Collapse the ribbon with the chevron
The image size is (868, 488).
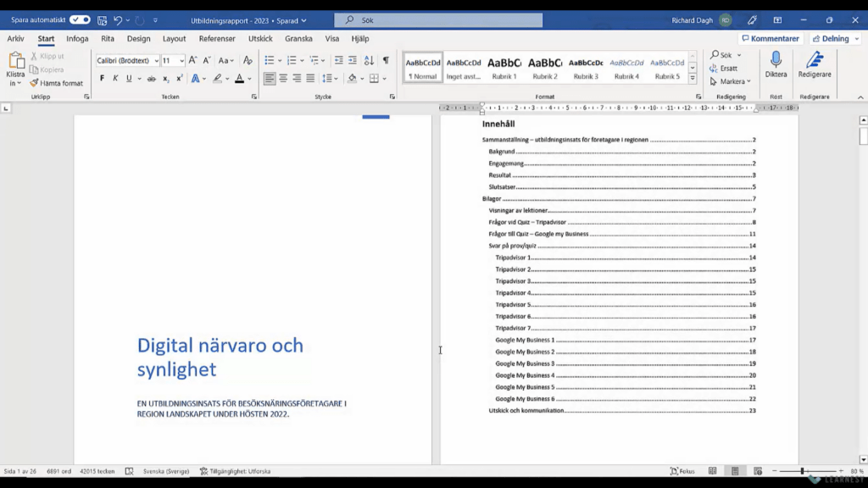(x=860, y=97)
